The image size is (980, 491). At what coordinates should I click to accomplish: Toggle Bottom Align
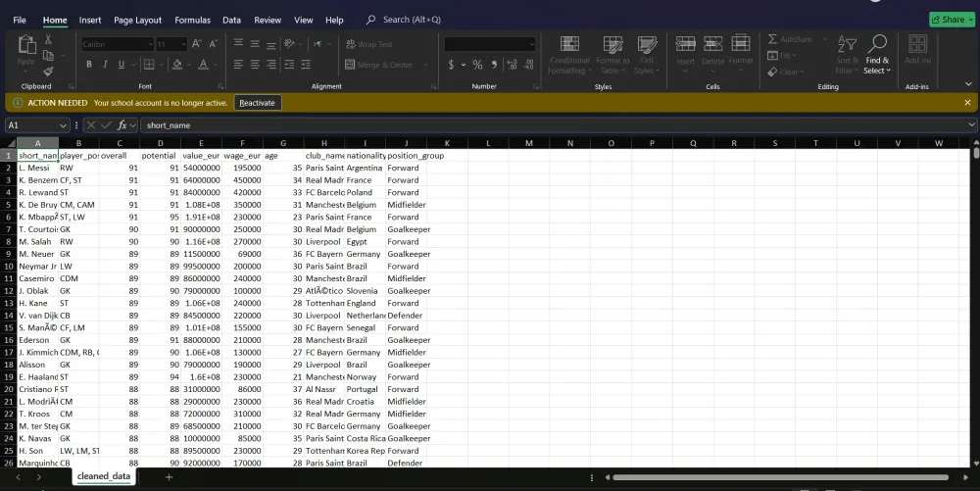coord(270,44)
